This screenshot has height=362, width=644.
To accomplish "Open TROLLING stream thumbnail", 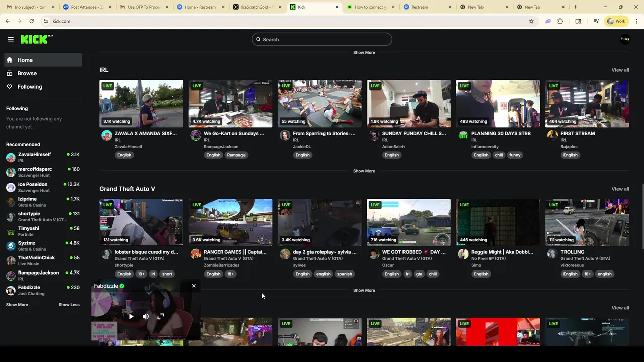I will click(x=587, y=222).
